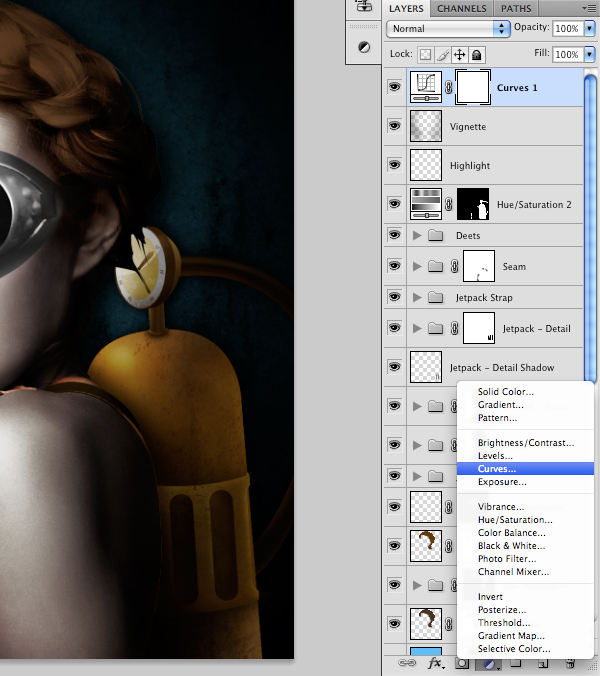Click the Fill 100% value field
Image resolution: width=600 pixels, height=676 pixels.
coord(567,54)
